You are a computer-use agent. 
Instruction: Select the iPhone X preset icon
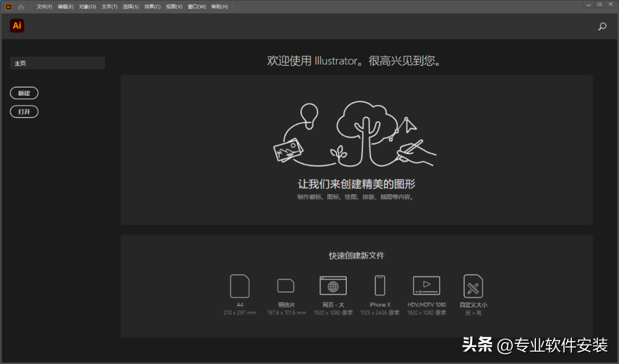point(380,285)
